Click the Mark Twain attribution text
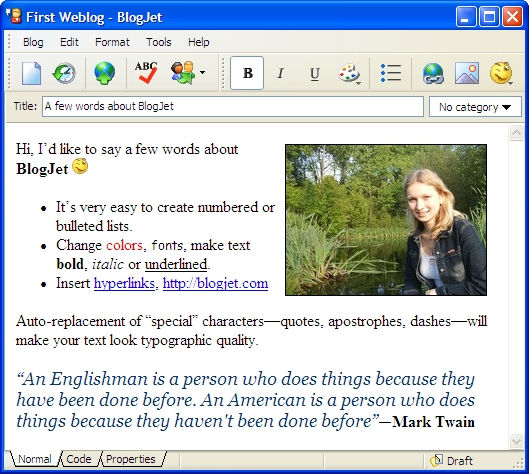The width and height of the screenshot is (529, 474). point(434,422)
